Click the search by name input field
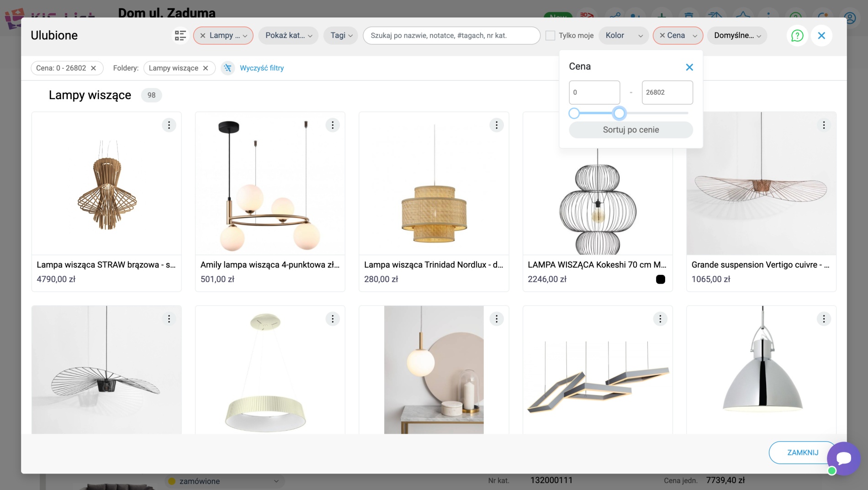 [451, 36]
